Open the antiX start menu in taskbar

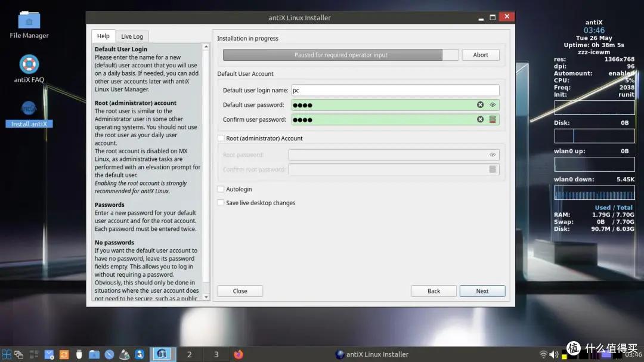[x=6, y=354]
